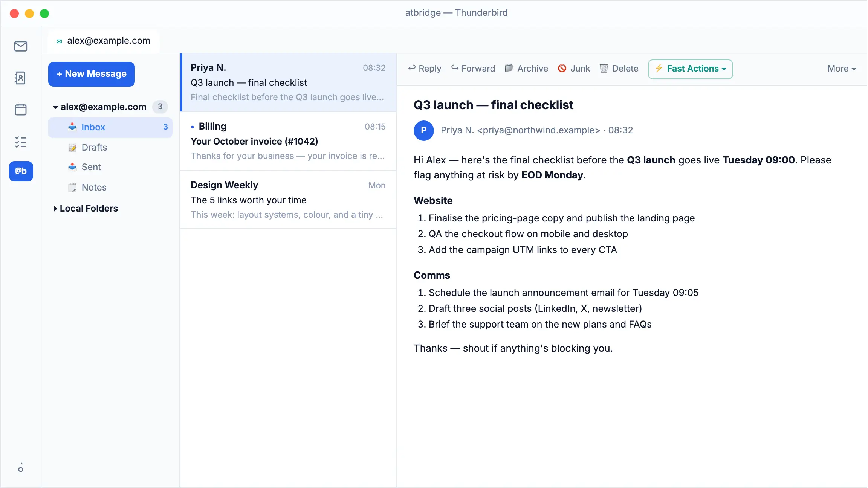Select the Drafts folder
The width and height of the screenshot is (868, 488).
[x=110, y=147]
